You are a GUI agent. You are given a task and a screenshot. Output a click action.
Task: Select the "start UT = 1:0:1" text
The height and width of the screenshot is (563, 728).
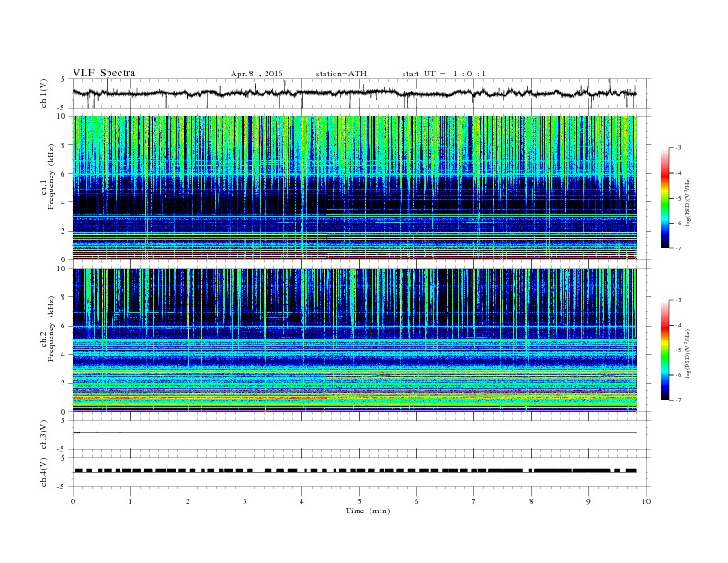click(x=444, y=74)
